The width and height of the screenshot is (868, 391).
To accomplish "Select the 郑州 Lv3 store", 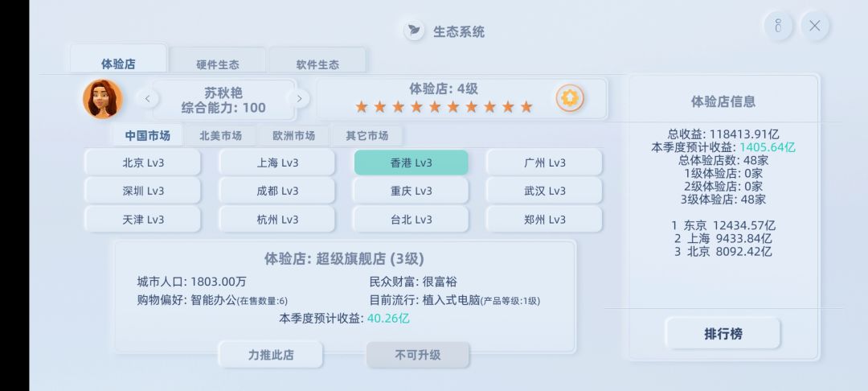I will coord(544,220).
